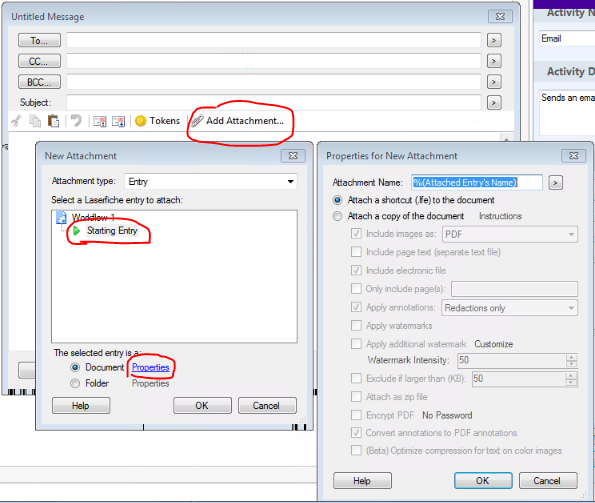Viewport: 595px width, 503px height.
Task: Select Starting Entry in the workflow tree
Action: point(112,231)
